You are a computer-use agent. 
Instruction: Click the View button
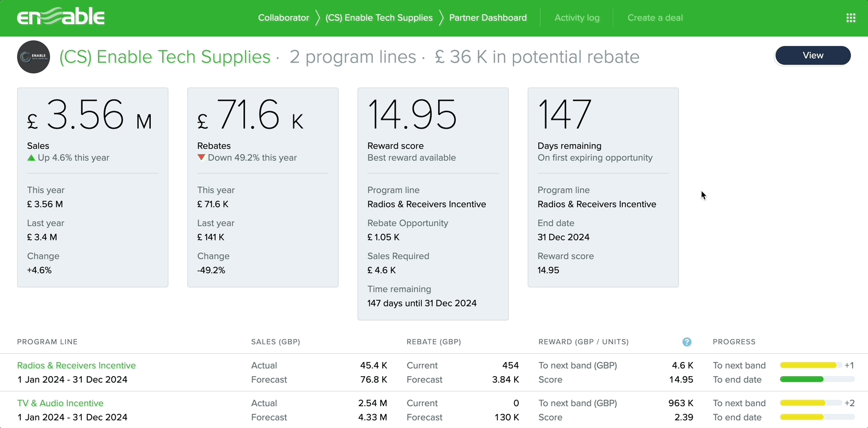813,55
